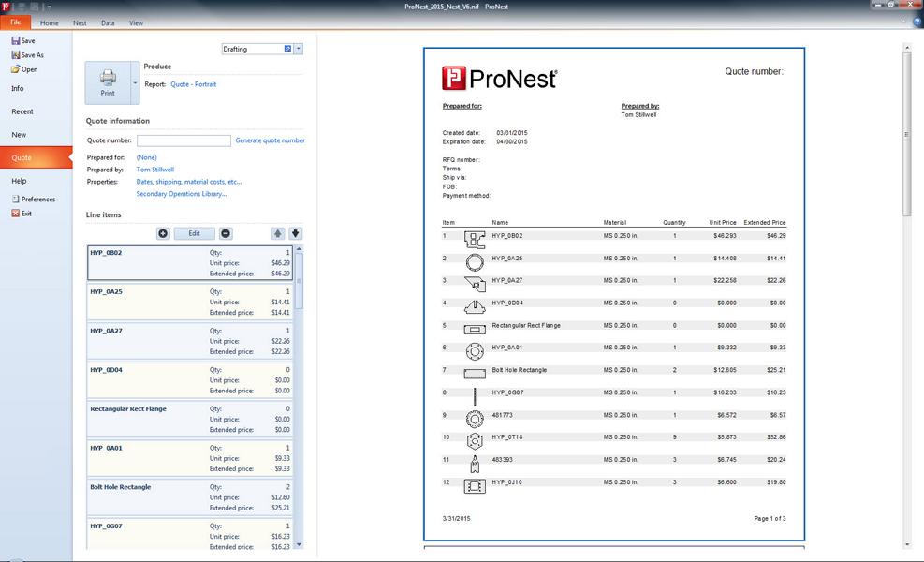Open Help via the question mark icon
The image size is (924, 562).
(917, 22)
